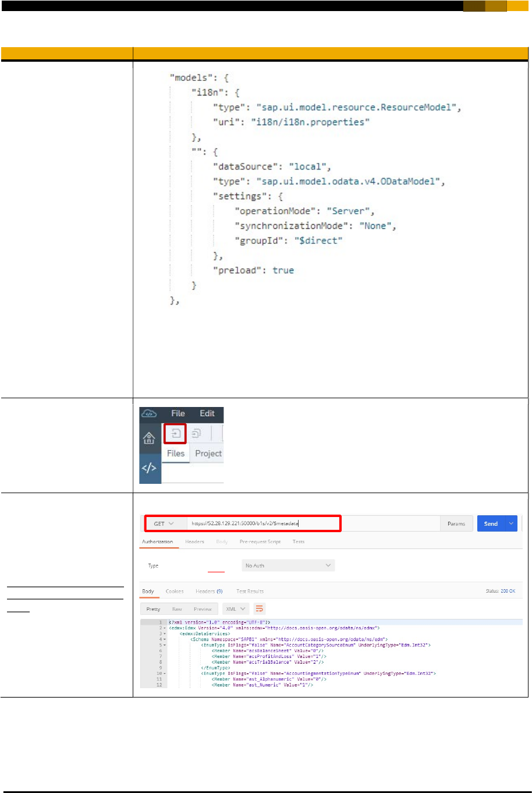Click the SAP Web IDE cloud logo
Screen dimensions: 532x793
[x=150, y=413]
